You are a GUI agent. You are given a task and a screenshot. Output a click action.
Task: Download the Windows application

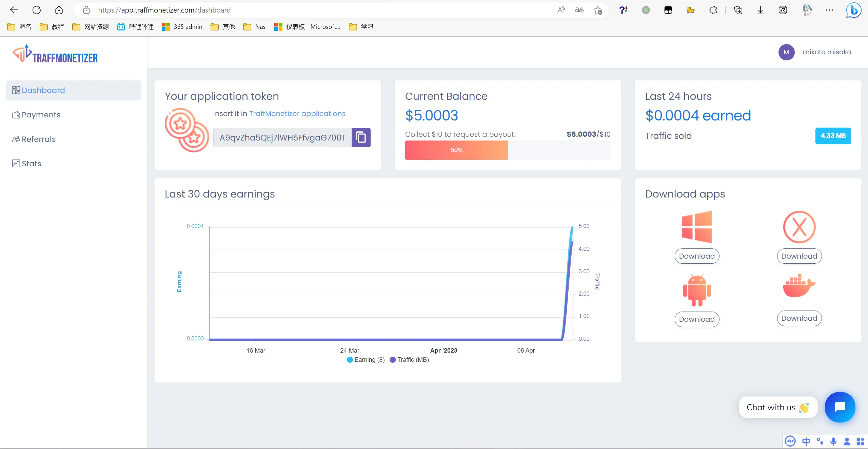pyautogui.click(x=696, y=256)
